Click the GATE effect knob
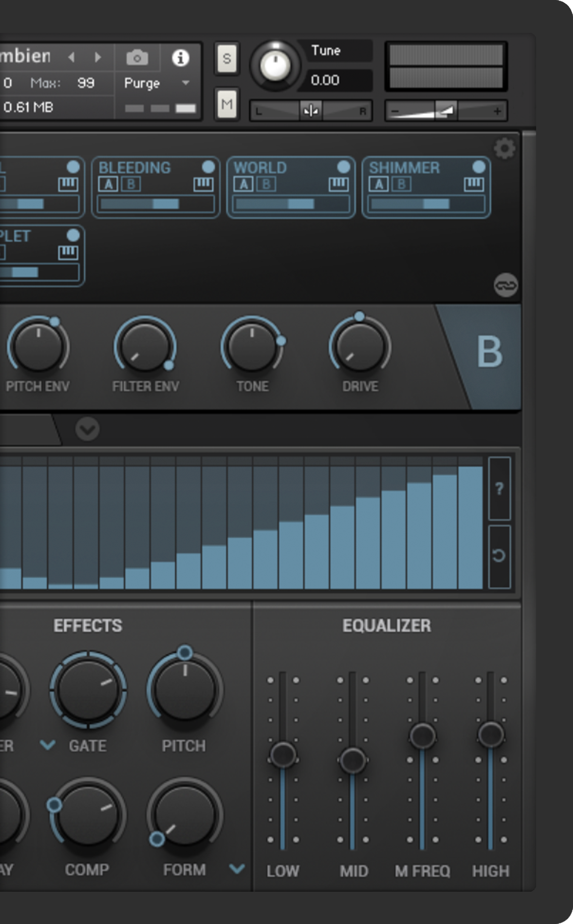The image size is (573, 924). pyautogui.click(x=88, y=690)
